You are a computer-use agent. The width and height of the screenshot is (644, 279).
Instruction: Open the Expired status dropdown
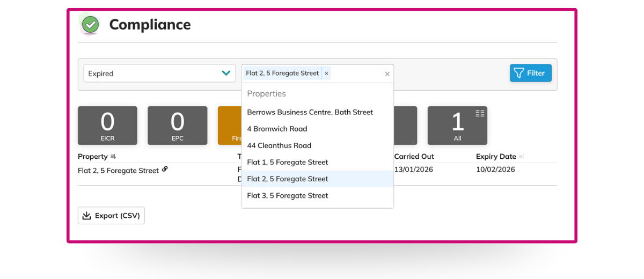click(x=159, y=74)
